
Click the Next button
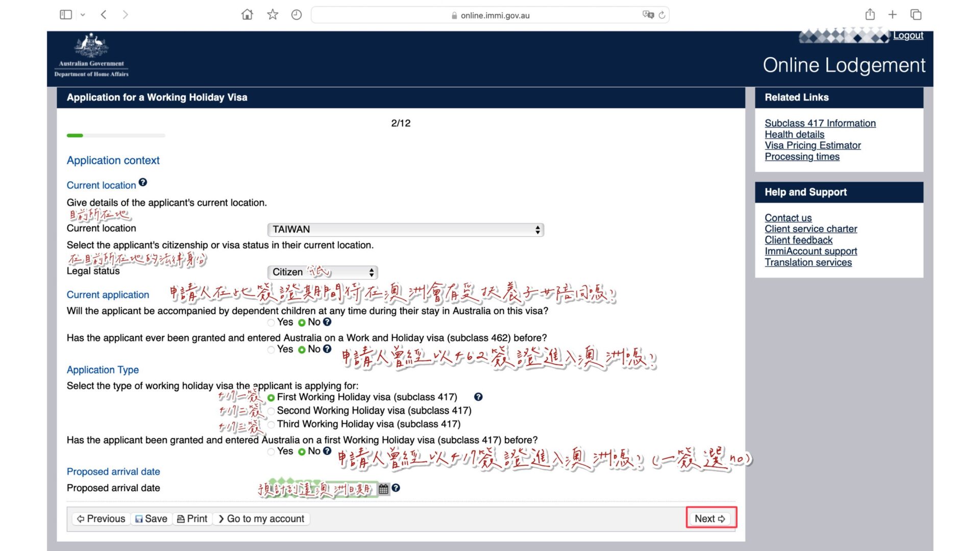click(710, 518)
